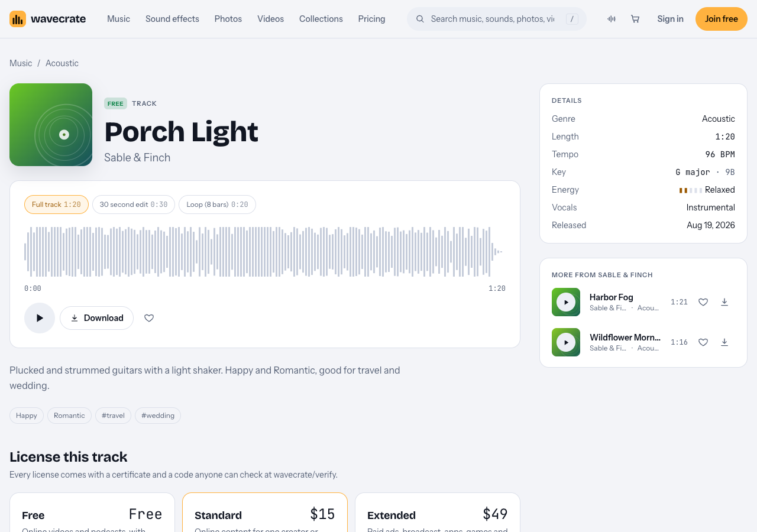Choose the Extended $49 license card
Screen dimensions: 757x532
tap(438, 512)
